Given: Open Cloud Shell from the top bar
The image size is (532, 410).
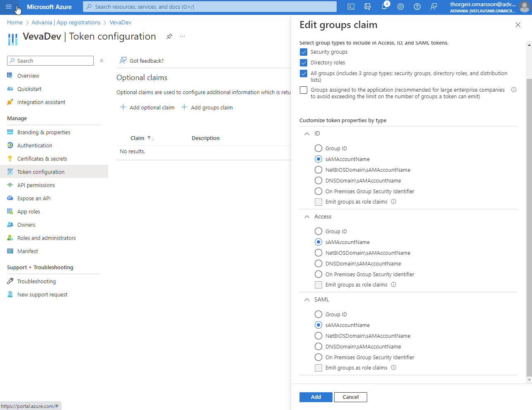Looking at the screenshot, I should coord(351,7).
